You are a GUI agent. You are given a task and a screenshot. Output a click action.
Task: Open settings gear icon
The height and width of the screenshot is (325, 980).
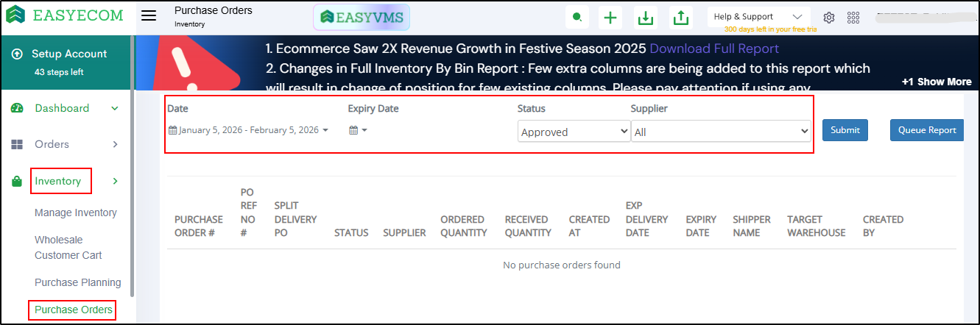click(x=829, y=18)
